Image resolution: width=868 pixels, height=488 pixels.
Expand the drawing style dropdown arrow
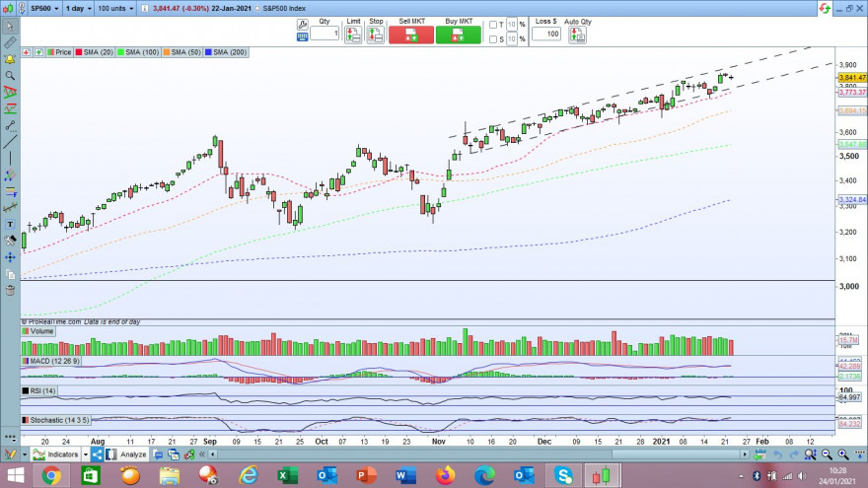(25, 454)
